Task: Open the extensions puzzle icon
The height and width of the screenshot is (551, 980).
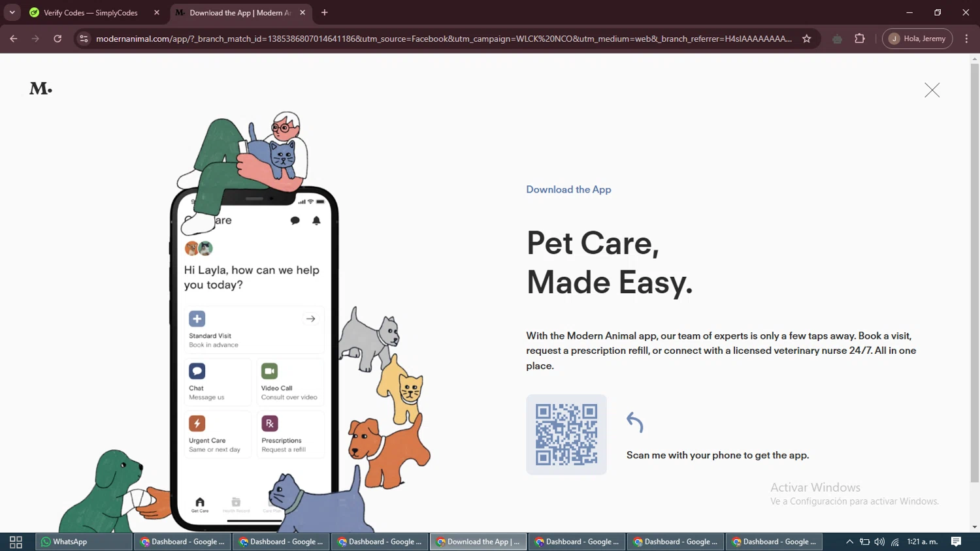Action: (860, 39)
